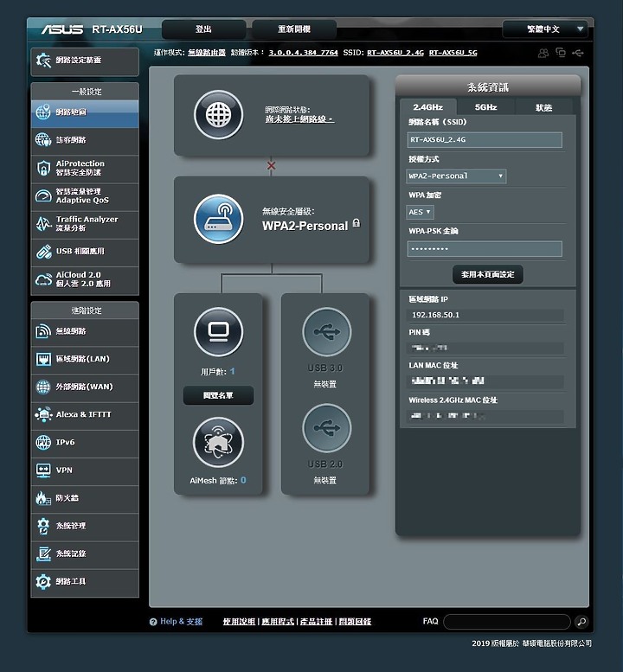Open the Guest Network icon (訪客網路)
The image size is (623, 672).
43,140
